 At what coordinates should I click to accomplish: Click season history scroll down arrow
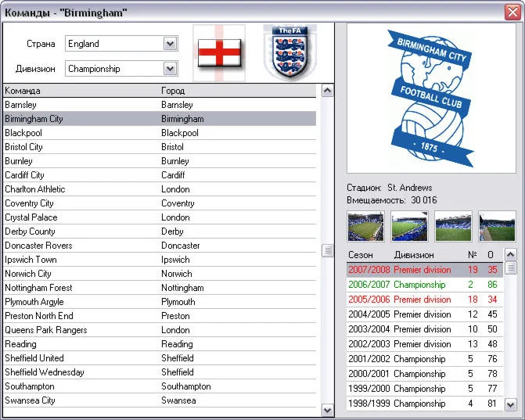[510, 404]
